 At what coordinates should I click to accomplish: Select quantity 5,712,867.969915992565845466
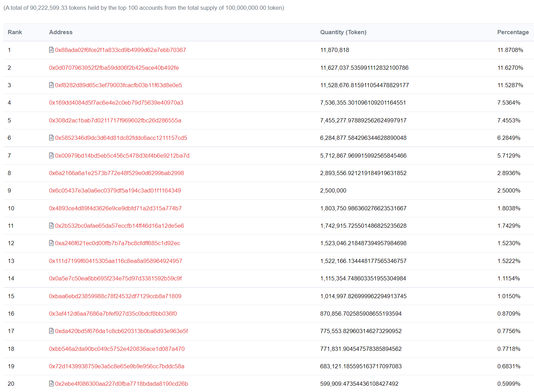[363, 156]
